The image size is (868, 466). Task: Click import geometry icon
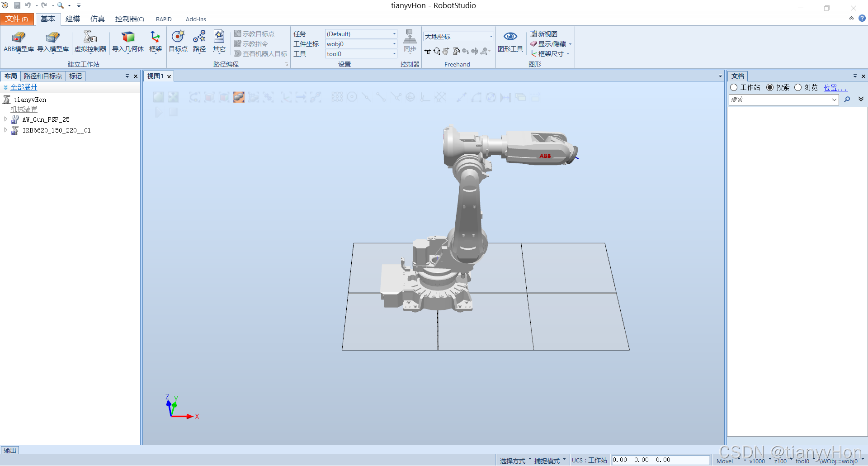pos(128,42)
